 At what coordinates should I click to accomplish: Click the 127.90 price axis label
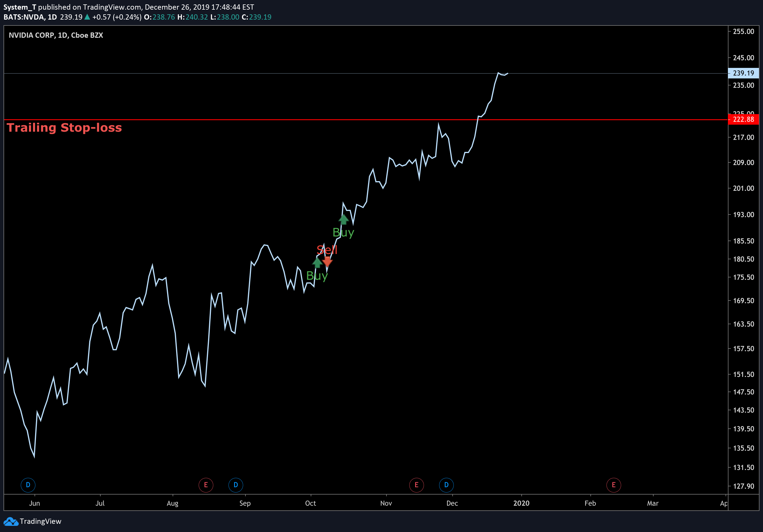coord(743,486)
